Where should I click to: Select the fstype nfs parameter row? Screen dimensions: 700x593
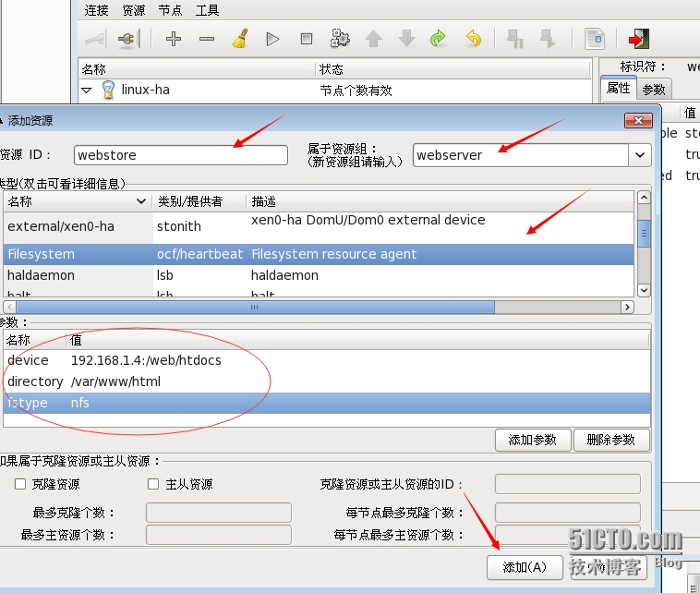pos(327,403)
